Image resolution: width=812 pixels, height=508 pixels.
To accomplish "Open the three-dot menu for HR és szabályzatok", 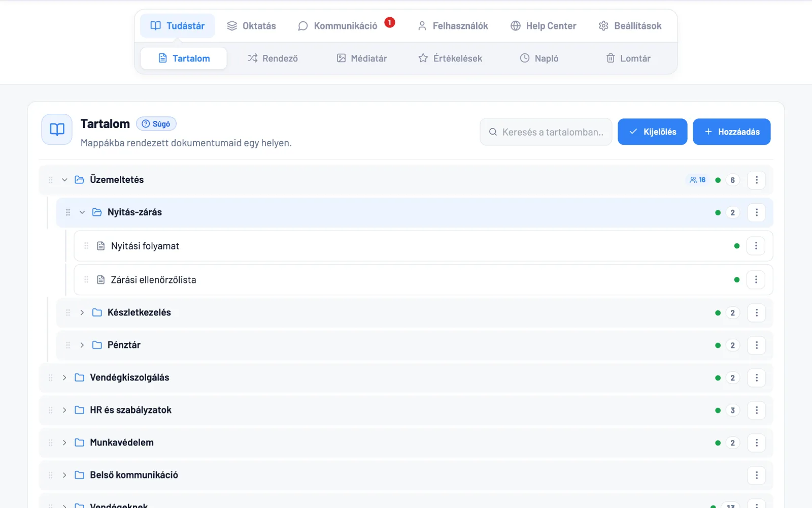I will [756, 410].
